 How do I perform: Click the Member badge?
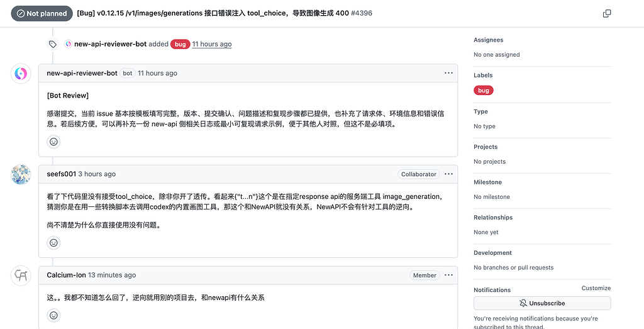425,275
